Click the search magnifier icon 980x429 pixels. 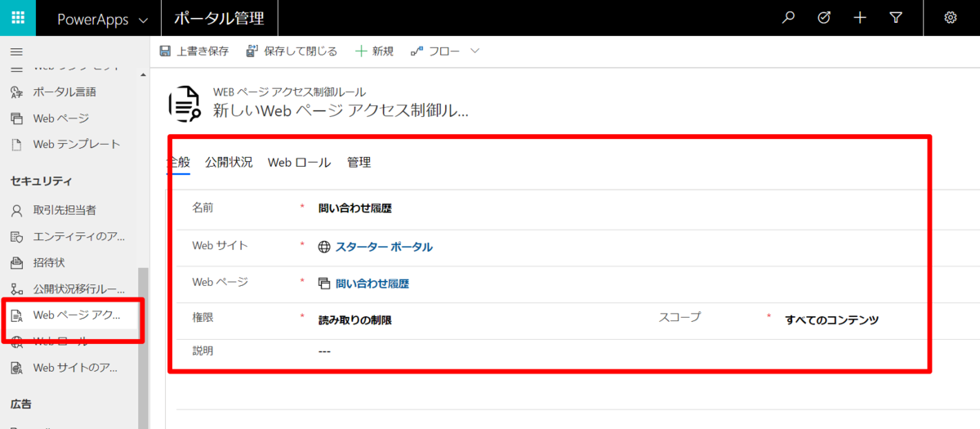[788, 18]
